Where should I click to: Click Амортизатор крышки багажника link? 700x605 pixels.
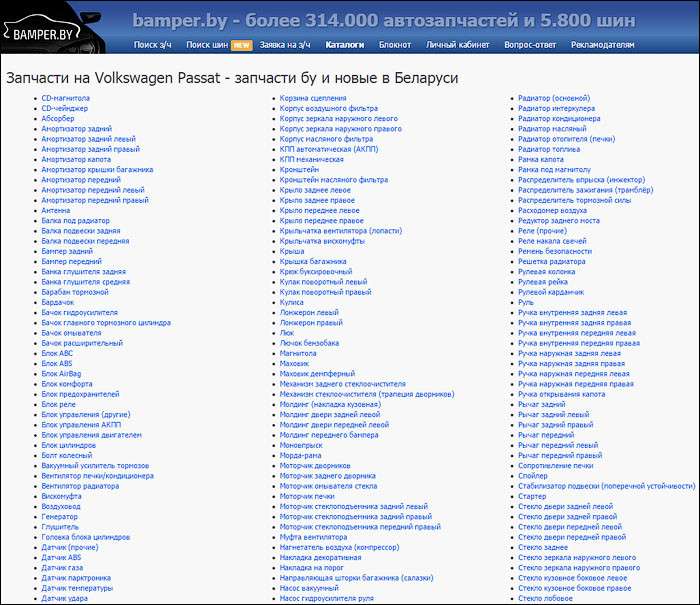point(97,169)
